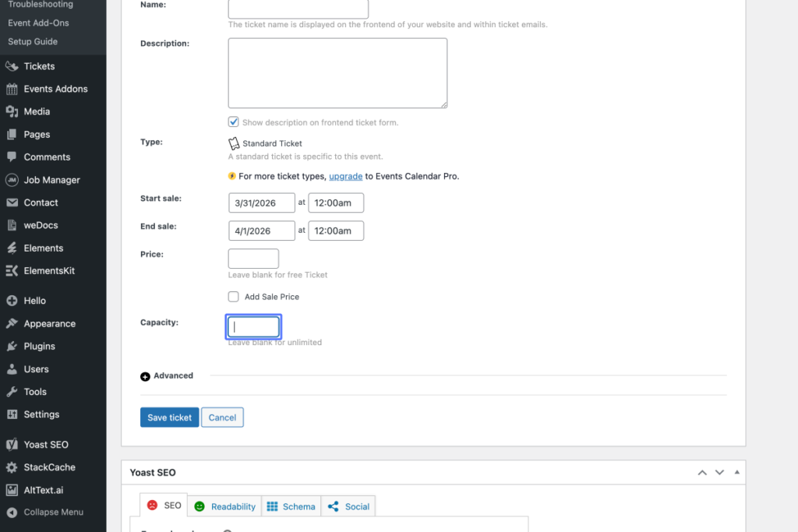This screenshot has height=532, width=798.
Task: Follow the upgrade link
Action: pos(345,177)
